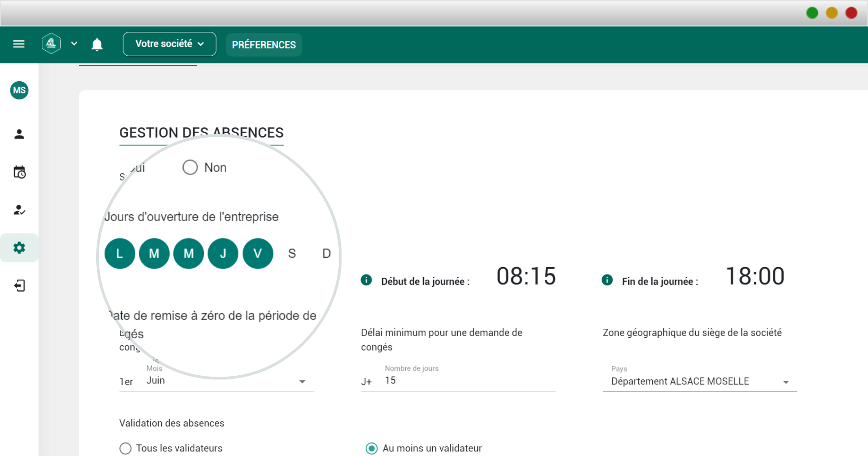Expand the chevron next to the logo
Image resolution: width=868 pixels, height=456 pixels.
(74, 44)
